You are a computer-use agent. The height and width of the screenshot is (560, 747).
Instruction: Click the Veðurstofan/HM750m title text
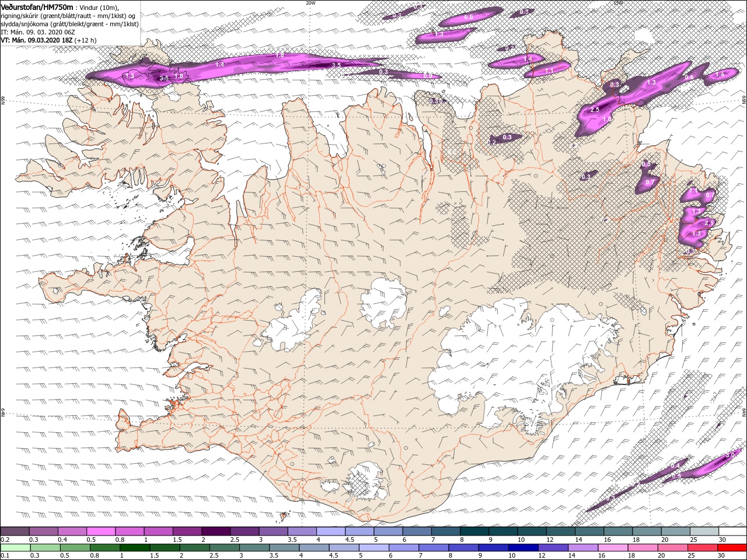click(37, 7)
